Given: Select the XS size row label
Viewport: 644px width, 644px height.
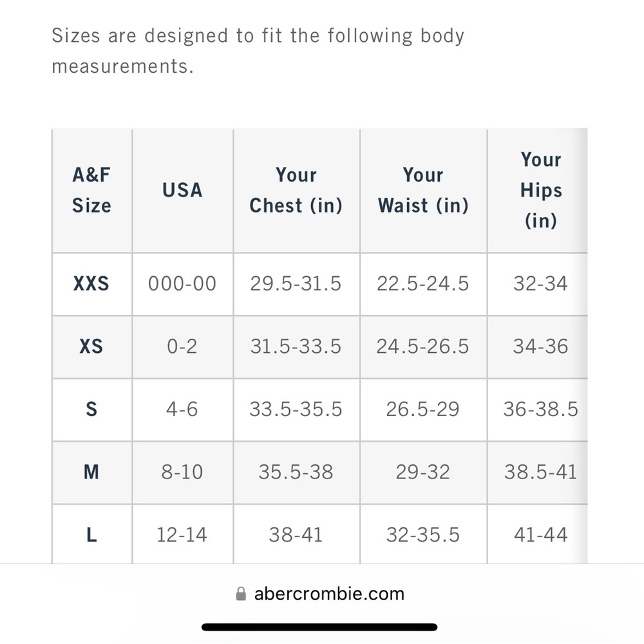Looking at the screenshot, I should (91, 346).
